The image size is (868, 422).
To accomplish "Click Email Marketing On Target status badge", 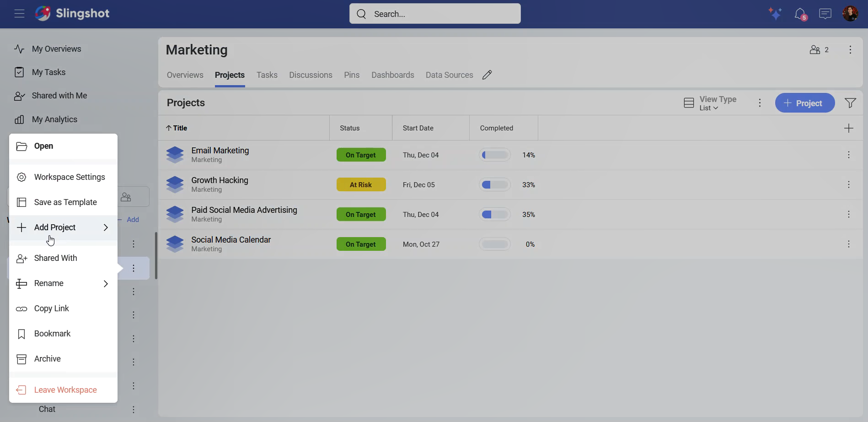I will [x=361, y=155].
